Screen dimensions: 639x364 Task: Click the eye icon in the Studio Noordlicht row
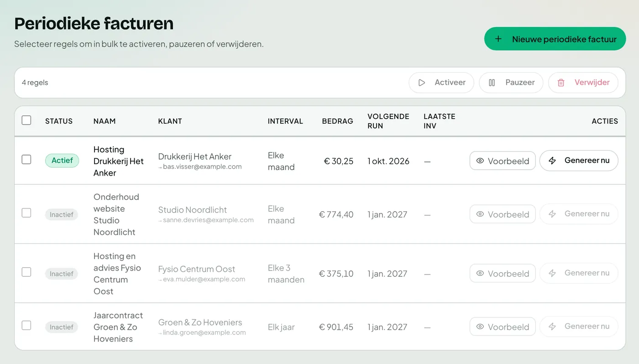pyautogui.click(x=480, y=214)
